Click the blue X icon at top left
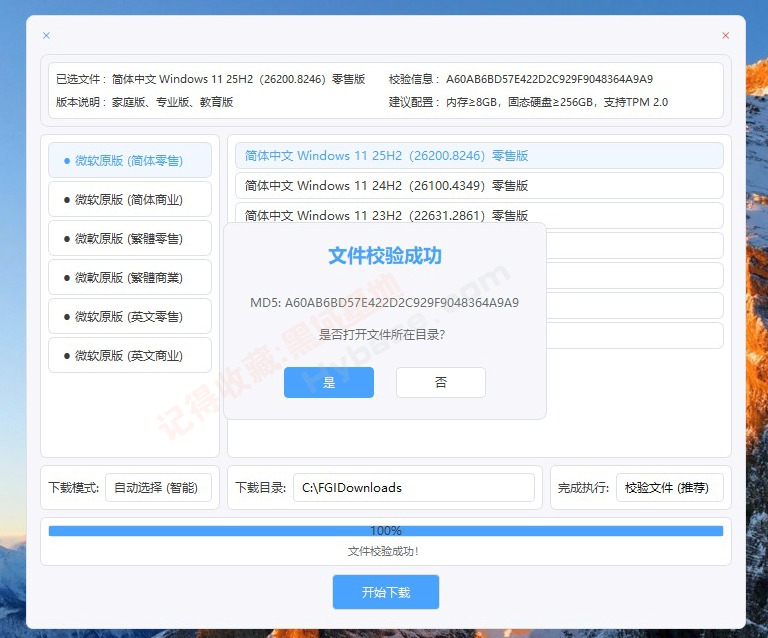The height and width of the screenshot is (638, 768). [x=46, y=35]
